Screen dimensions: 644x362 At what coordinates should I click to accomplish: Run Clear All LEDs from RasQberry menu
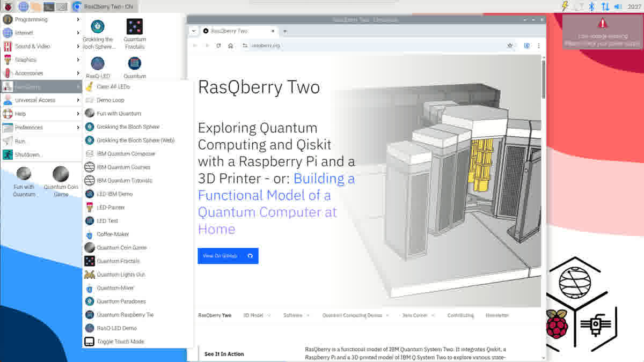(x=138, y=86)
